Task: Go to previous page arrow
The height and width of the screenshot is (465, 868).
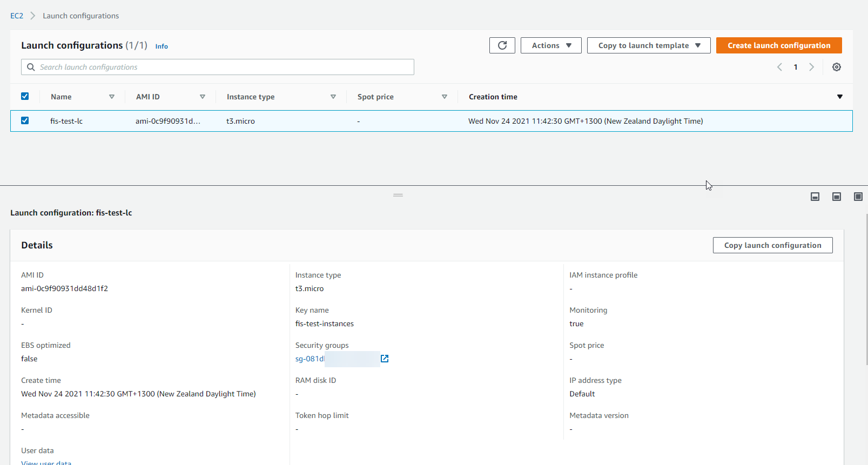Action: [779, 67]
